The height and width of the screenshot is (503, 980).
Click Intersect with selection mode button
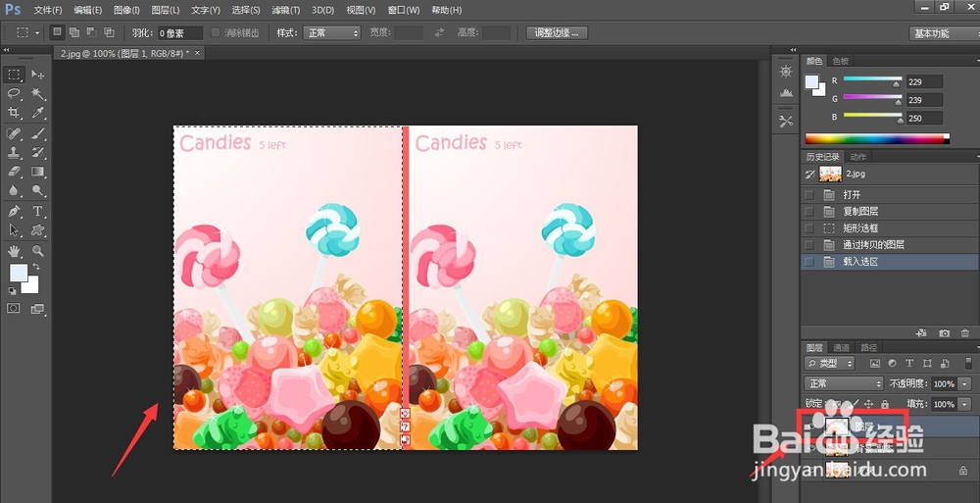click(x=109, y=32)
